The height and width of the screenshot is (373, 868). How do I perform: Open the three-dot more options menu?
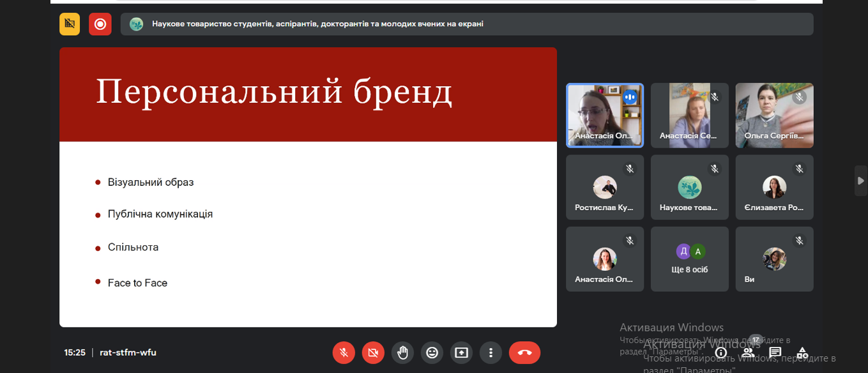(x=491, y=353)
